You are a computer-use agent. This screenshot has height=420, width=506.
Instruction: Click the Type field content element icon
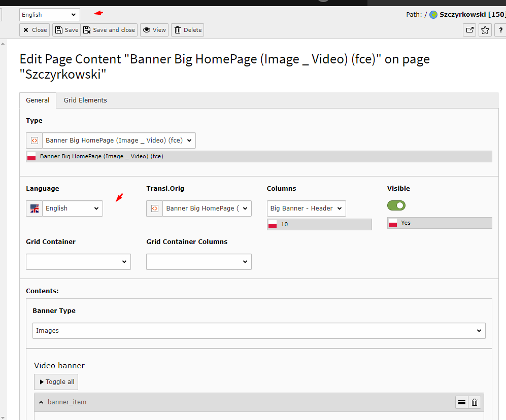tap(35, 141)
